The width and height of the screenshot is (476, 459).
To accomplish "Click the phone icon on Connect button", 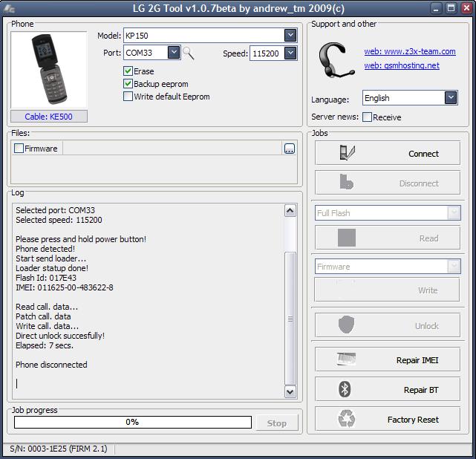I will pos(347,153).
